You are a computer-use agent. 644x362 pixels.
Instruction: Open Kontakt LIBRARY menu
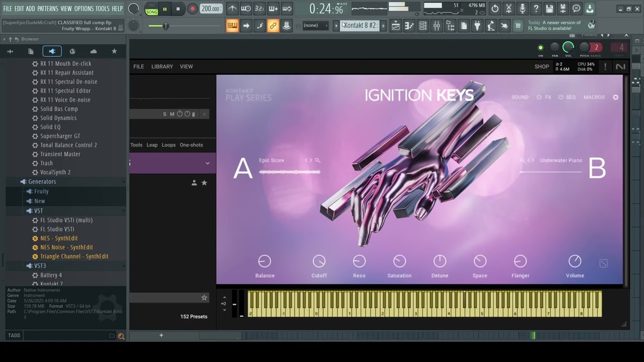(x=162, y=66)
